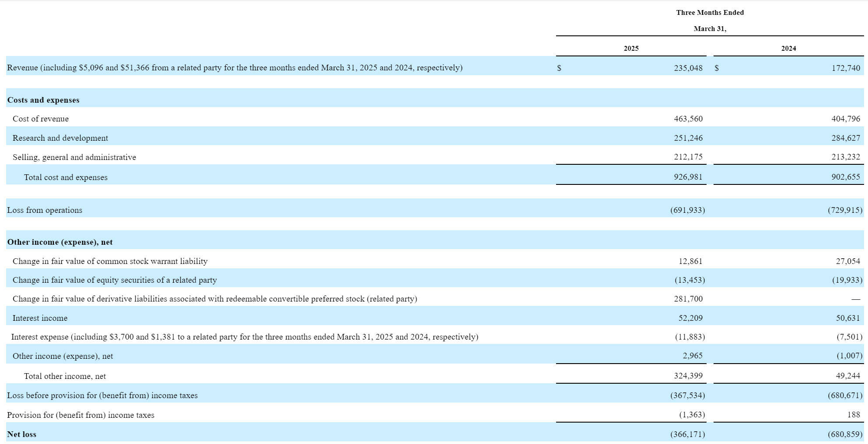
Task: Click 'Loss before provision for income taxes' label
Action: point(102,395)
